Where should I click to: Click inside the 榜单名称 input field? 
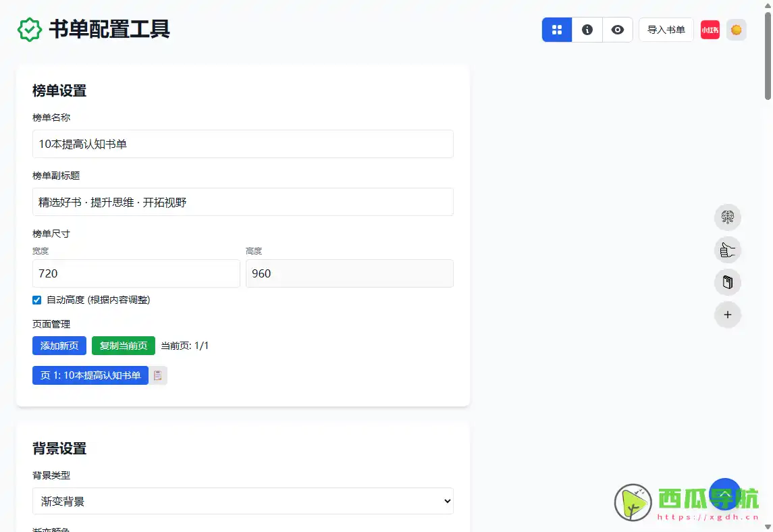(x=243, y=144)
